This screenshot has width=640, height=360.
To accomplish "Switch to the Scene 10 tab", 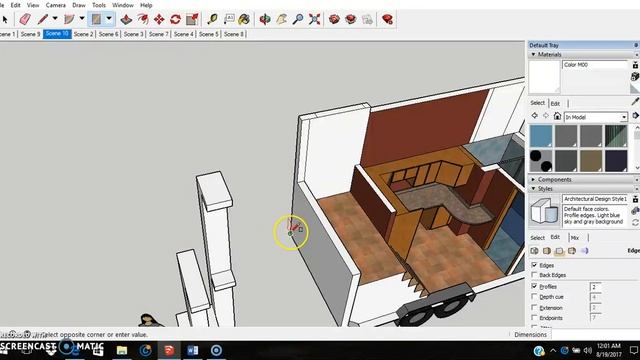I will [57, 34].
